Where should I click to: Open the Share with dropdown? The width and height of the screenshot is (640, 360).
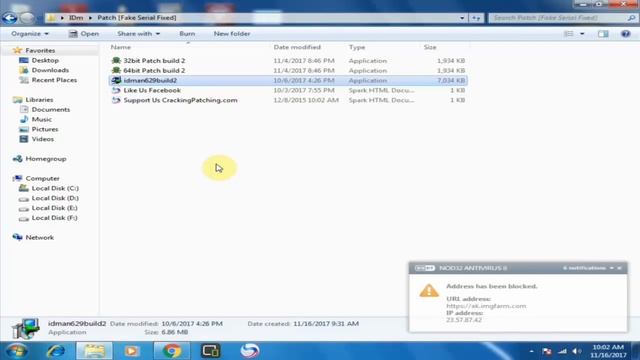pyautogui.click(x=138, y=34)
